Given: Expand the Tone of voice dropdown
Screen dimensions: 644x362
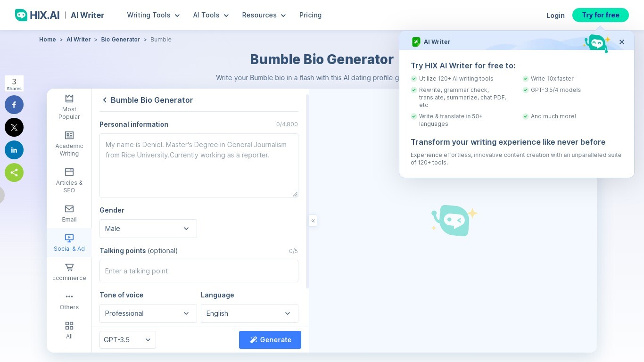Looking at the screenshot, I should [x=148, y=313].
